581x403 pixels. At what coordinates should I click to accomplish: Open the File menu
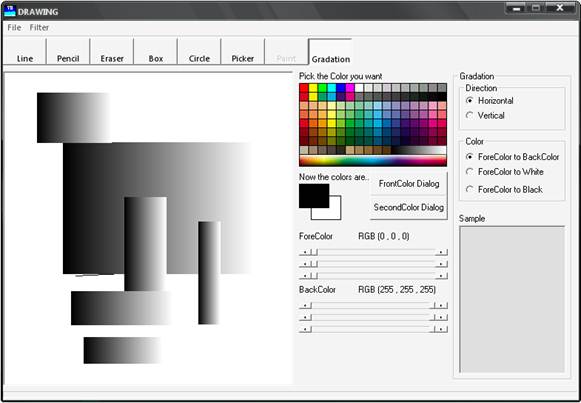[x=14, y=27]
